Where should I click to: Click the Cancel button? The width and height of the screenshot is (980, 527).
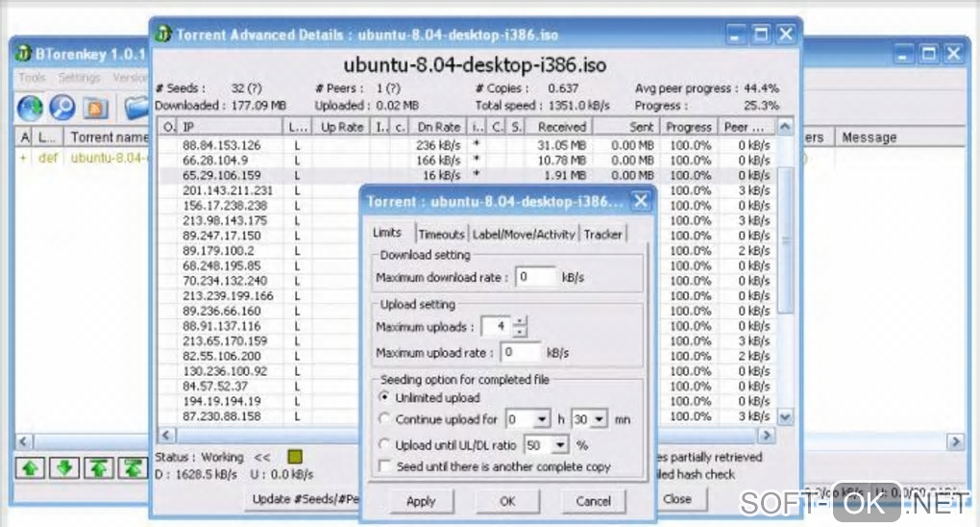coord(593,501)
